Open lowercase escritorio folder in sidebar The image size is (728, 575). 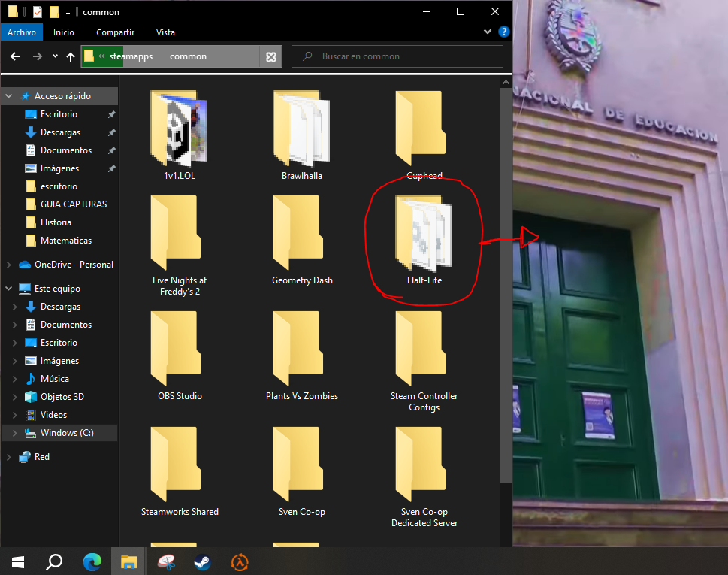click(x=59, y=186)
